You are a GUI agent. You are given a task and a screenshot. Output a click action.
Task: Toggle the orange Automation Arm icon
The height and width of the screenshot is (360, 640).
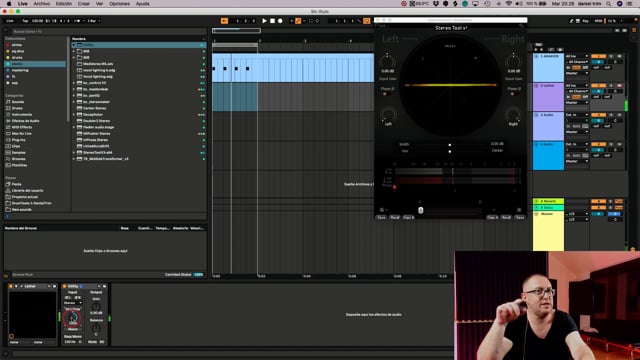click(x=298, y=21)
